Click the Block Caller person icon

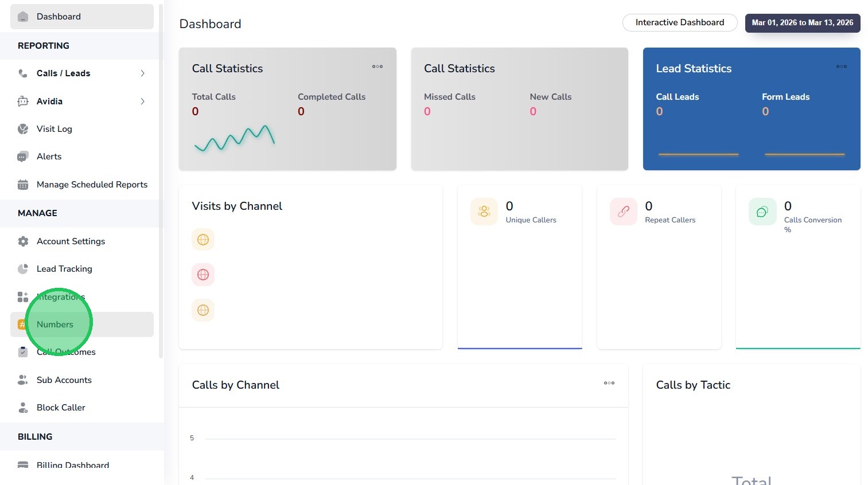tap(23, 408)
